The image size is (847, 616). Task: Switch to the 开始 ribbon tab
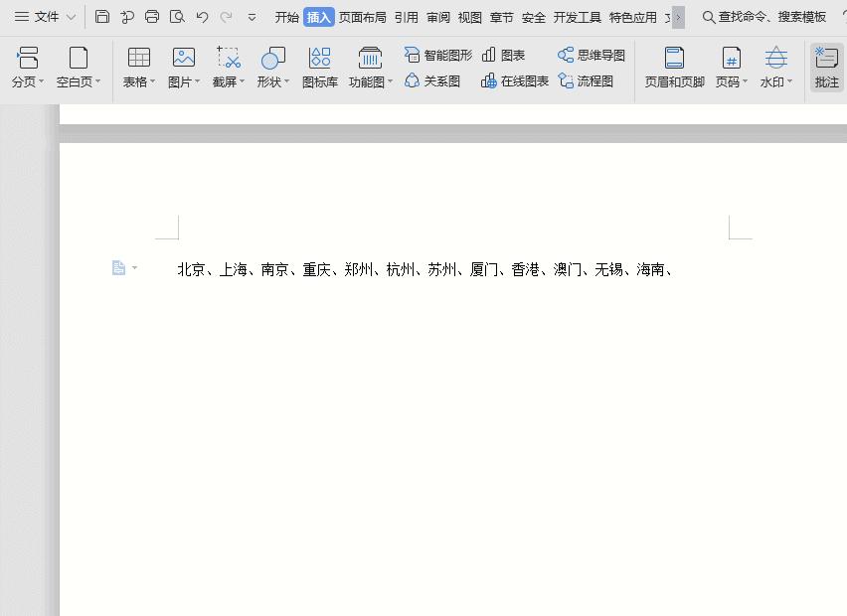[287, 17]
